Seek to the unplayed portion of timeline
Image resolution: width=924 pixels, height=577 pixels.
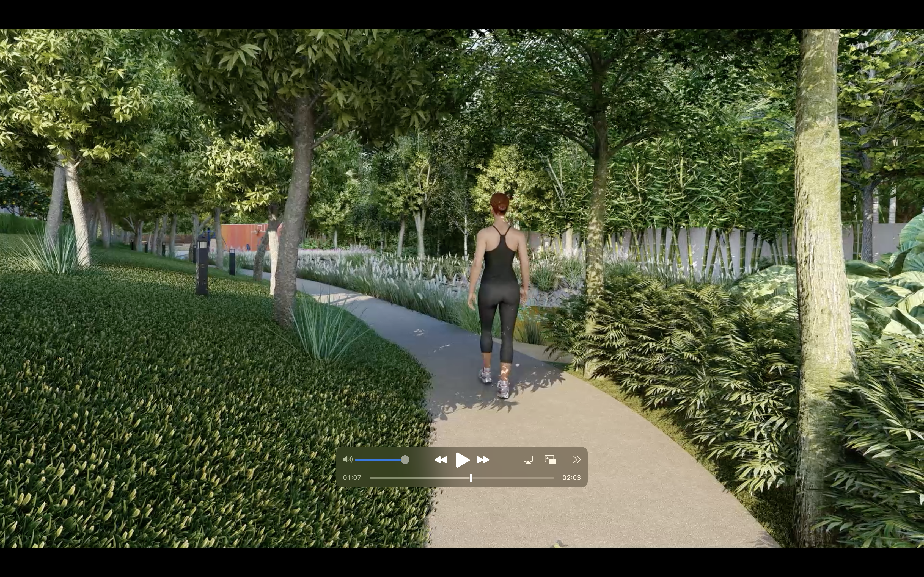pos(513,478)
